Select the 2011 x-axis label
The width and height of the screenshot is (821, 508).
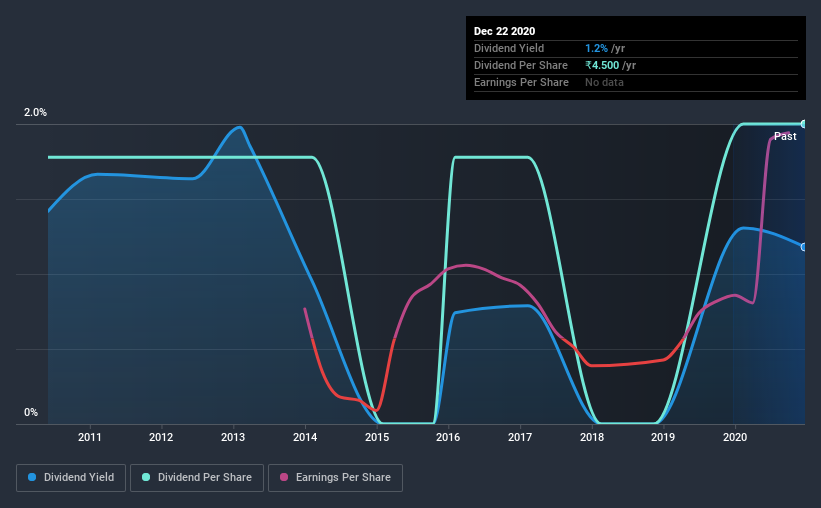point(90,437)
